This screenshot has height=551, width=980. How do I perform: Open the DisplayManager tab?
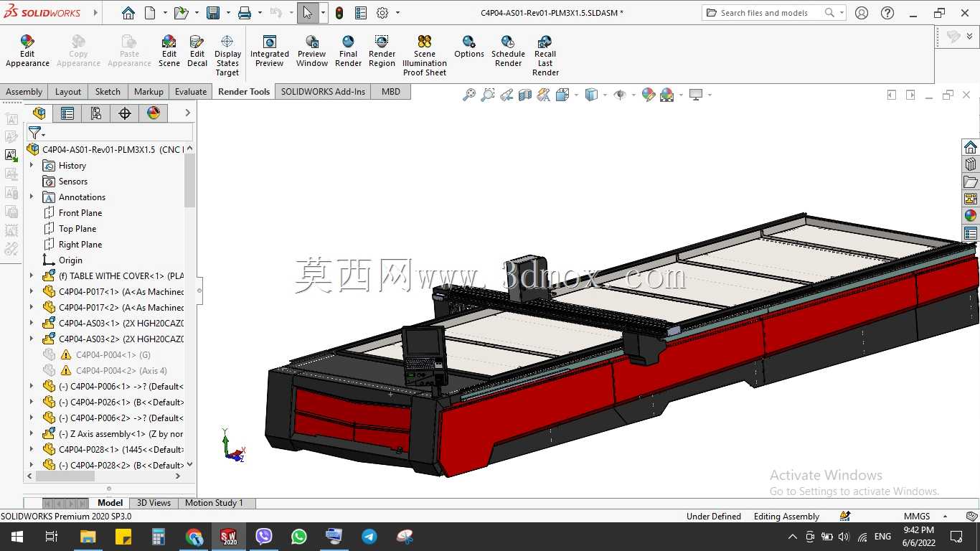(x=154, y=113)
